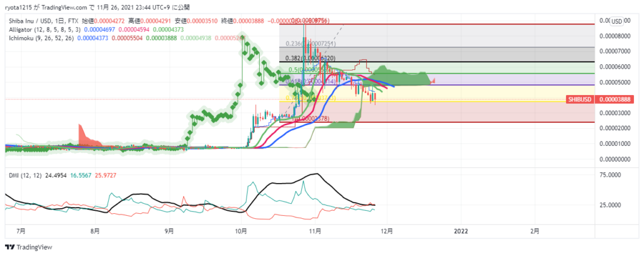This screenshot has width=644, height=256.
Task: Select the 2022 marker on time axis
Action: point(461,231)
